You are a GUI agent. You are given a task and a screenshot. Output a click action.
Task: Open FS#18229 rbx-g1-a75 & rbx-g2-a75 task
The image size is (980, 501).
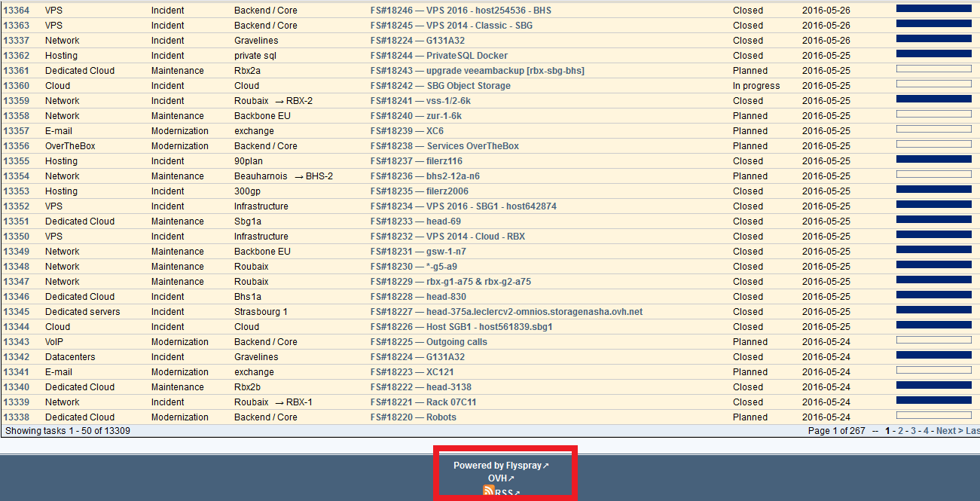coord(450,282)
